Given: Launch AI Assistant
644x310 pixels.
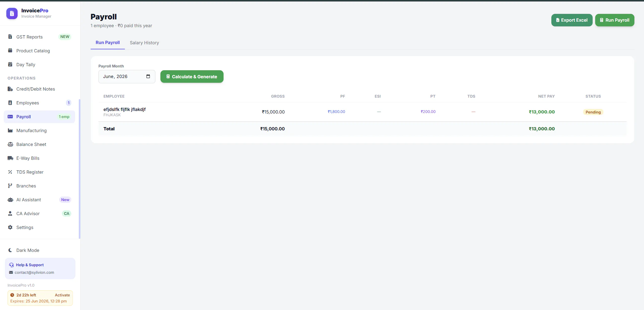Looking at the screenshot, I should [40, 200].
